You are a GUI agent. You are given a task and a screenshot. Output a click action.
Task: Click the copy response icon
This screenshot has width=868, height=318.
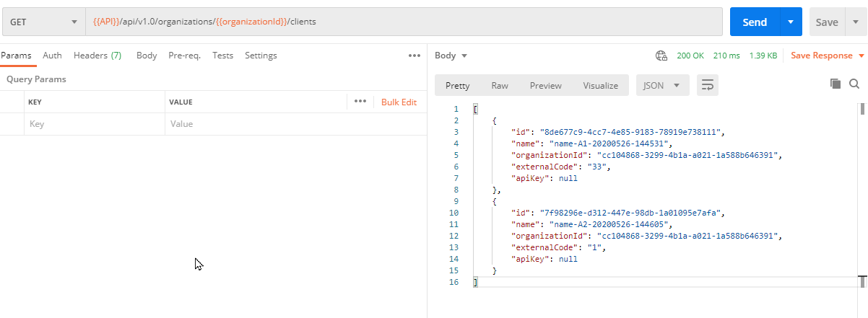click(836, 84)
